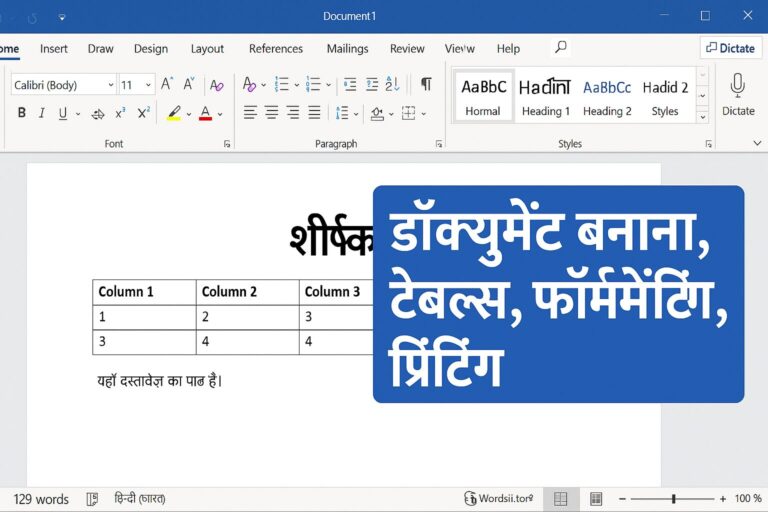Apply the Heading 1 style
The image size is (768, 512).
pyautogui.click(x=546, y=98)
